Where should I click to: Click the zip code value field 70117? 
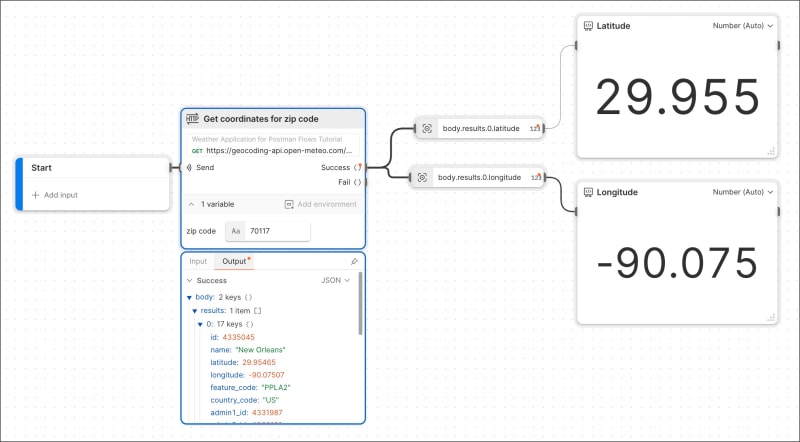[277, 231]
